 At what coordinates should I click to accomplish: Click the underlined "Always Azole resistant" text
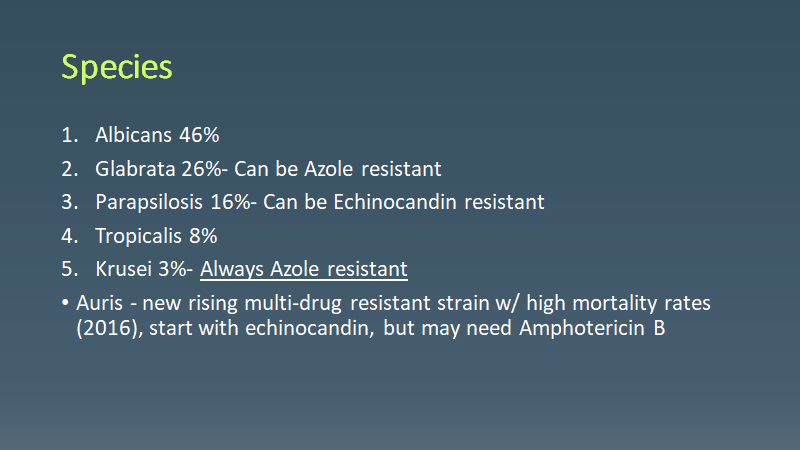point(304,269)
